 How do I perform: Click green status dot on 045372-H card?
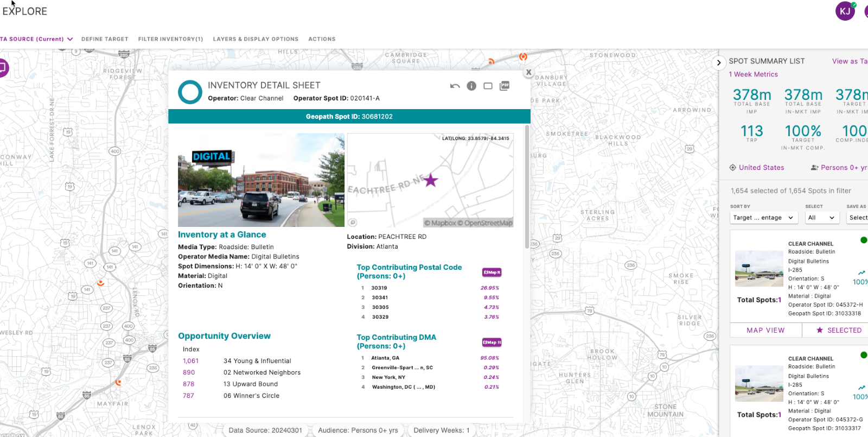864,240
